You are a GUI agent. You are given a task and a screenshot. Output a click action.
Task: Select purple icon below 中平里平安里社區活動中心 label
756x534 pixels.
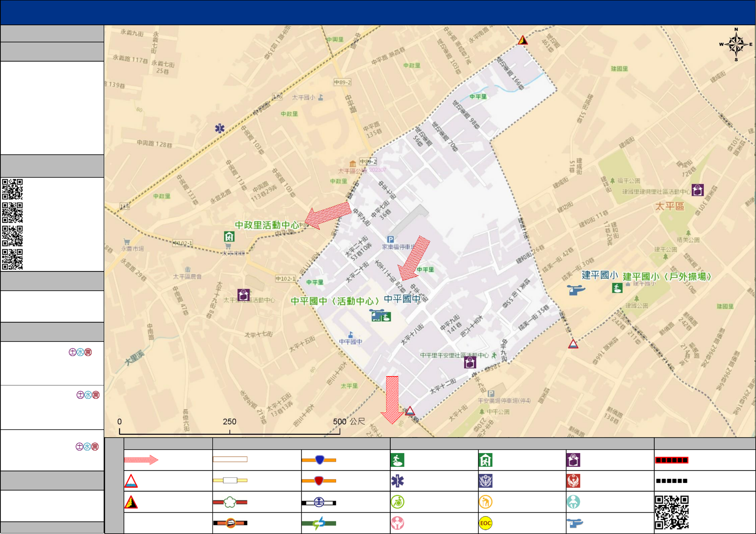[470, 362]
